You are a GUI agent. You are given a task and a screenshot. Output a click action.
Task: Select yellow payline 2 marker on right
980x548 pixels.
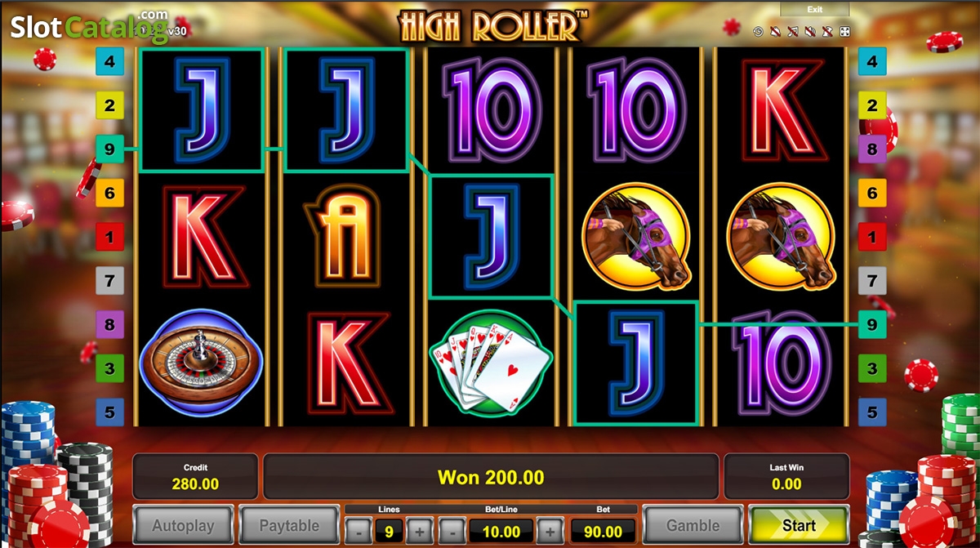(x=872, y=105)
